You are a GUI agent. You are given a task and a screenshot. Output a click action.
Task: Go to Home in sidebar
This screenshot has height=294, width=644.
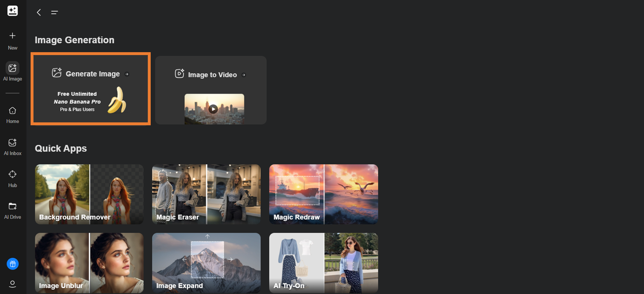tap(13, 115)
